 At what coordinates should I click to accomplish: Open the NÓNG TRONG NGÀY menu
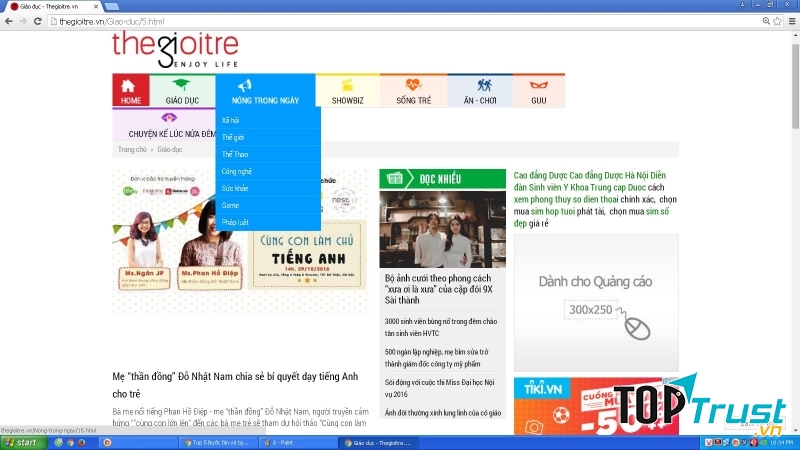pyautogui.click(x=265, y=91)
